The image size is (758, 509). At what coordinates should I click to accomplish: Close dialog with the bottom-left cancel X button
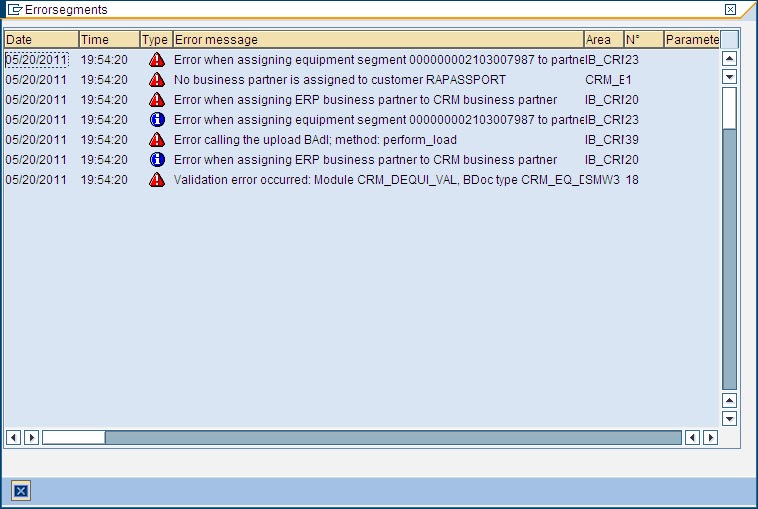(x=21, y=491)
